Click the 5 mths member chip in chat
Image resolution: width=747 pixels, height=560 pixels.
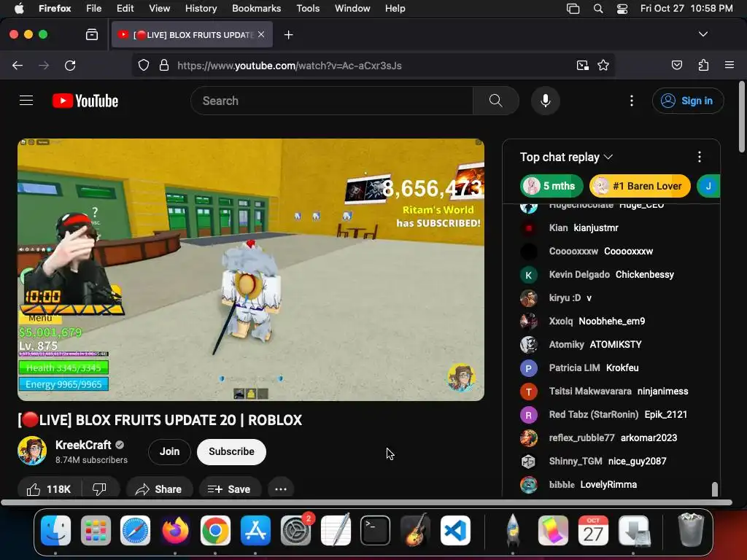coord(551,186)
